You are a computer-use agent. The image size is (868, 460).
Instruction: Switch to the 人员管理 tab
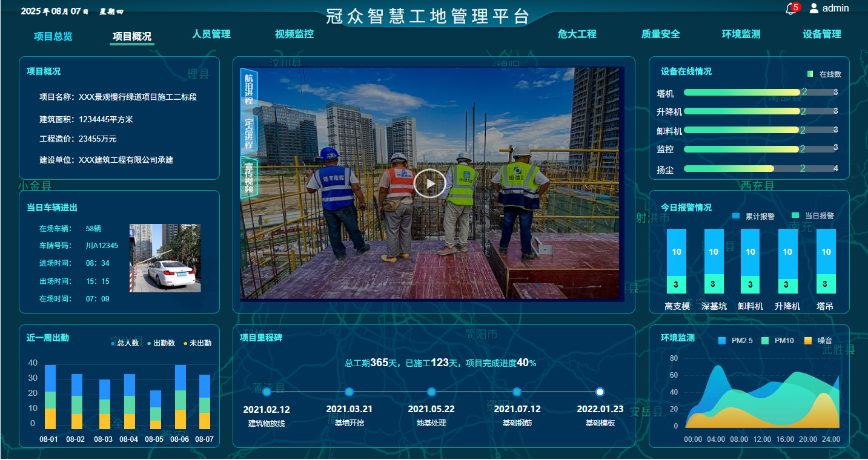click(x=211, y=34)
